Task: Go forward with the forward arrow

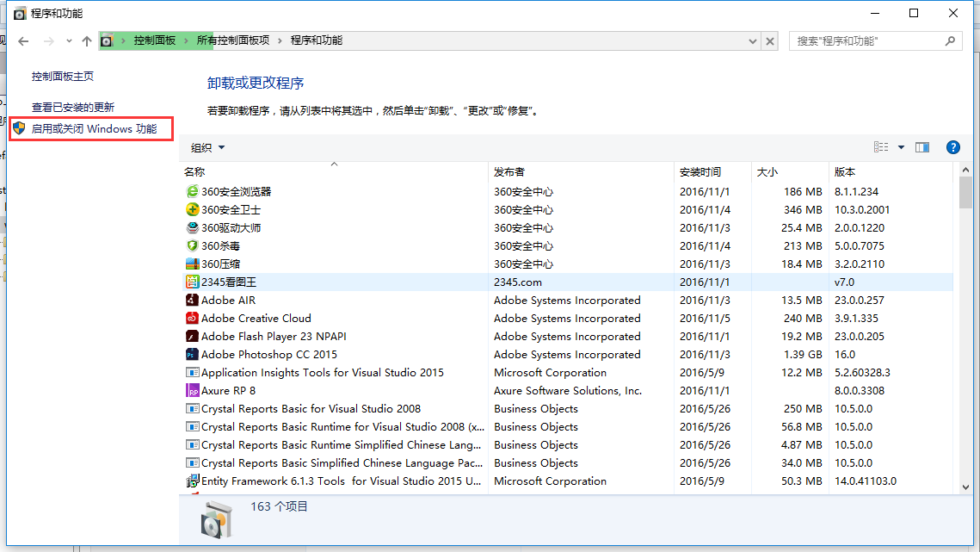Action: [x=48, y=41]
